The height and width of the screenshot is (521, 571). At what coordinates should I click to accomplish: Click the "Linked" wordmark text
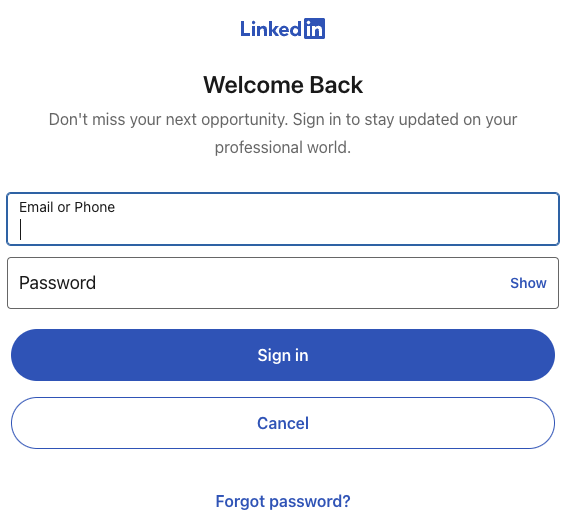(271, 29)
